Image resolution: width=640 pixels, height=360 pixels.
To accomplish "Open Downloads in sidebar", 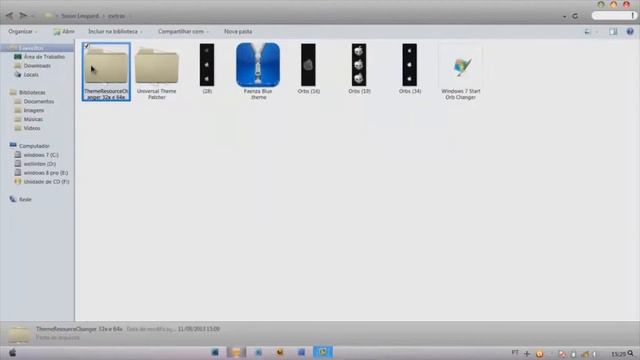I will pyautogui.click(x=32, y=66).
